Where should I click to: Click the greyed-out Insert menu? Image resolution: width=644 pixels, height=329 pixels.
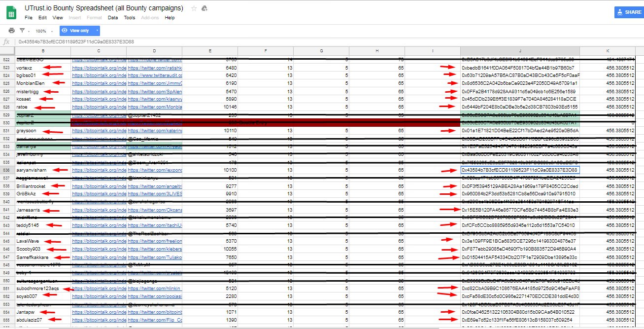point(75,18)
